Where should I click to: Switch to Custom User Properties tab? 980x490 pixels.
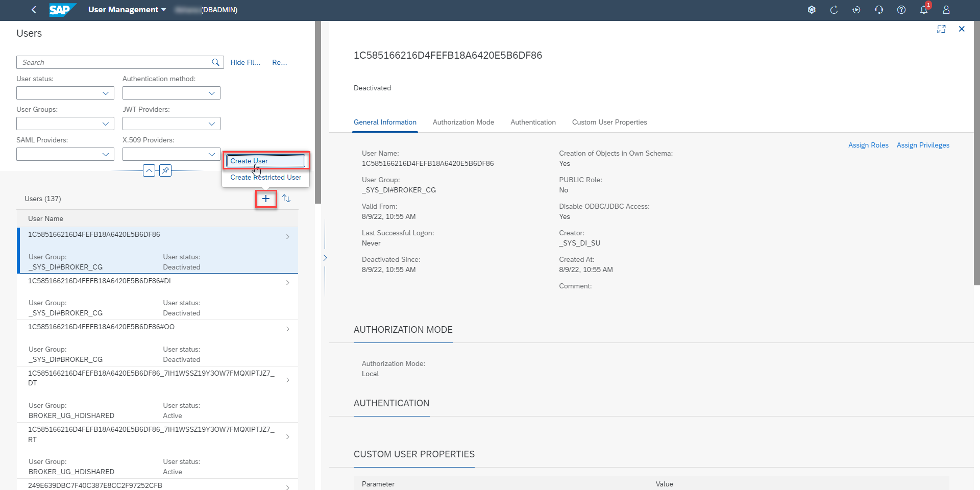(609, 122)
